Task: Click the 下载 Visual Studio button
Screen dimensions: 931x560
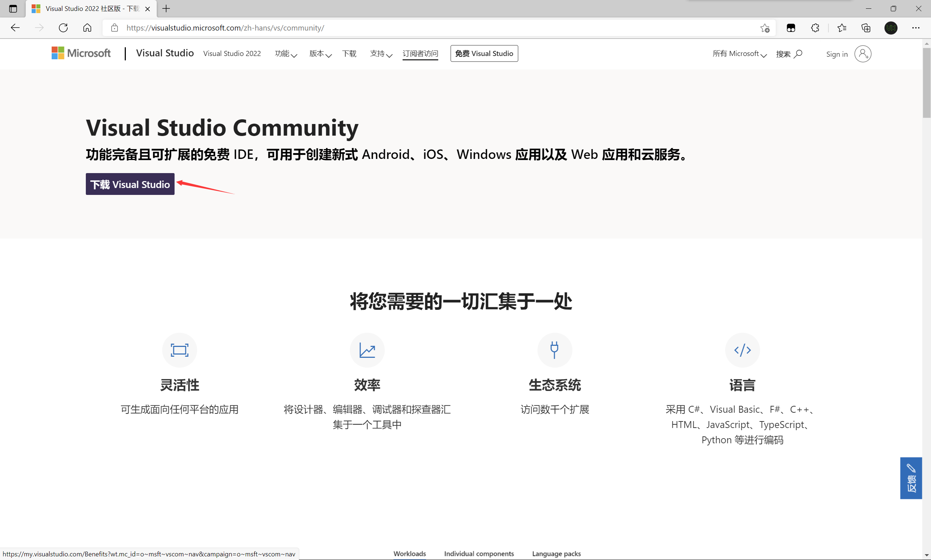Action: tap(130, 184)
